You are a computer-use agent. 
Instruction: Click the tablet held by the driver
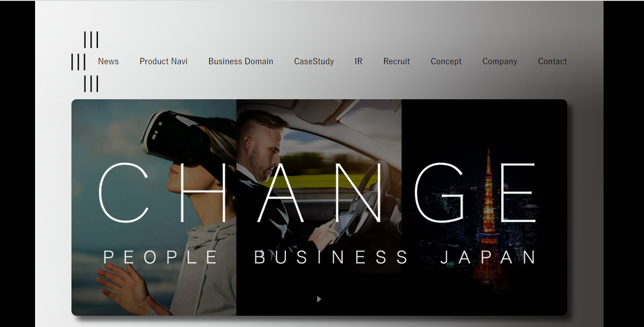pyautogui.click(x=345, y=223)
